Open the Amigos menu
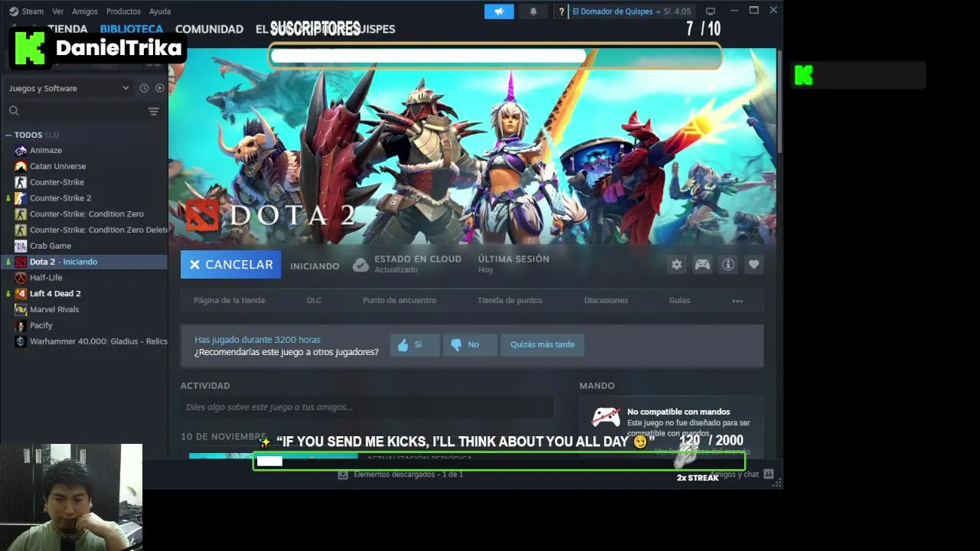The image size is (980, 551). pyautogui.click(x=85, y=11)
